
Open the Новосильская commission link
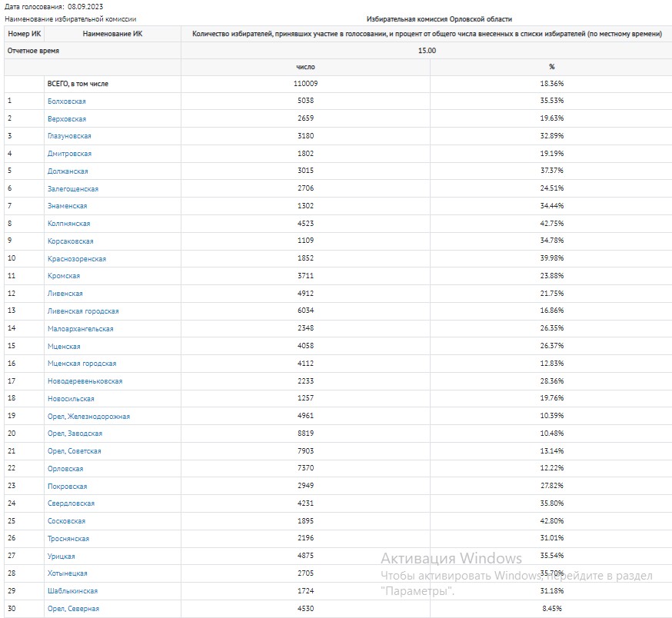71,398
